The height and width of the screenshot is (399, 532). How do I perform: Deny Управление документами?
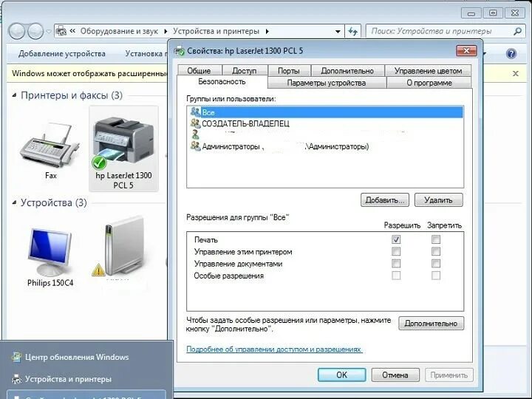tap(436, 264)
